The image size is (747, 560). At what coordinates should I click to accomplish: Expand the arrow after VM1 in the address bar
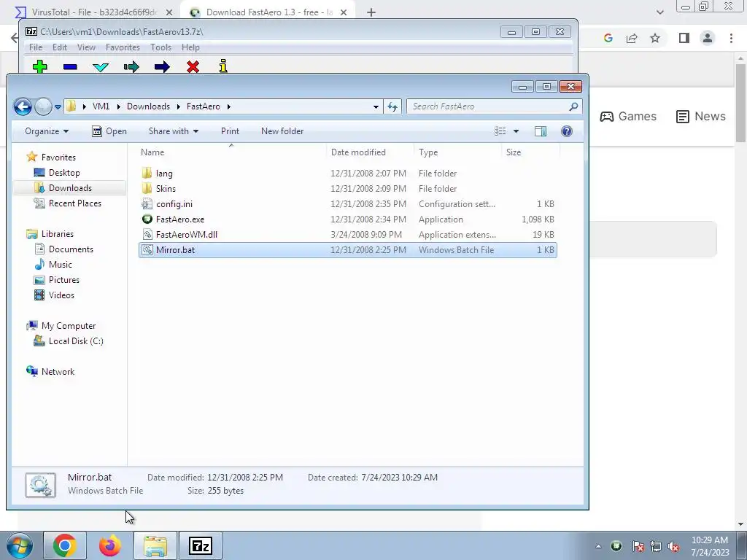click(x=118, y=106)
